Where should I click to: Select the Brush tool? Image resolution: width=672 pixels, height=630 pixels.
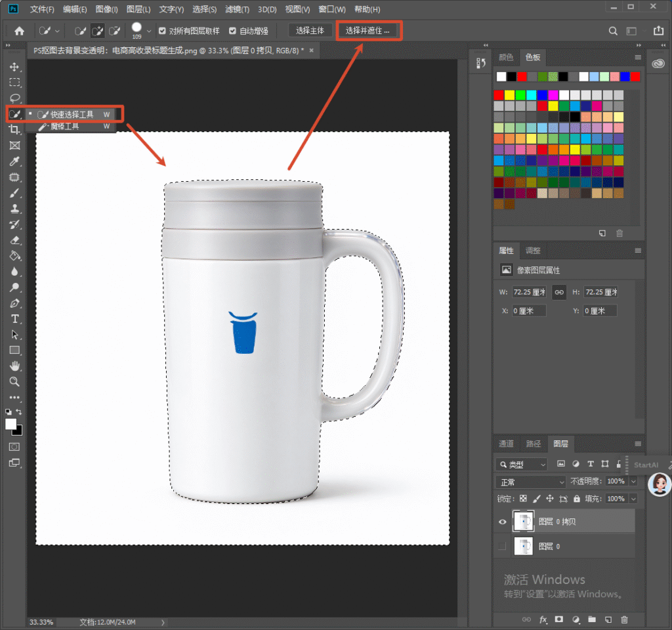pyautogui.click(x=14, y=193)
